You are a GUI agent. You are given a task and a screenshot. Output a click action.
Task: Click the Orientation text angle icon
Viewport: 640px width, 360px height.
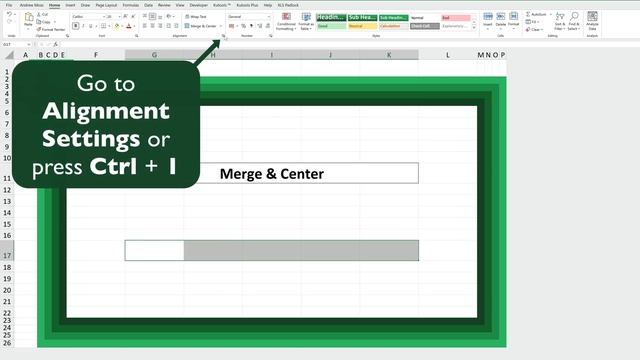point(169,16)
